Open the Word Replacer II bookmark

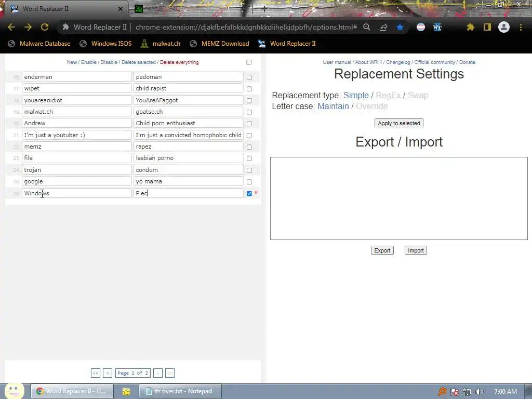(x=287, y=44)
